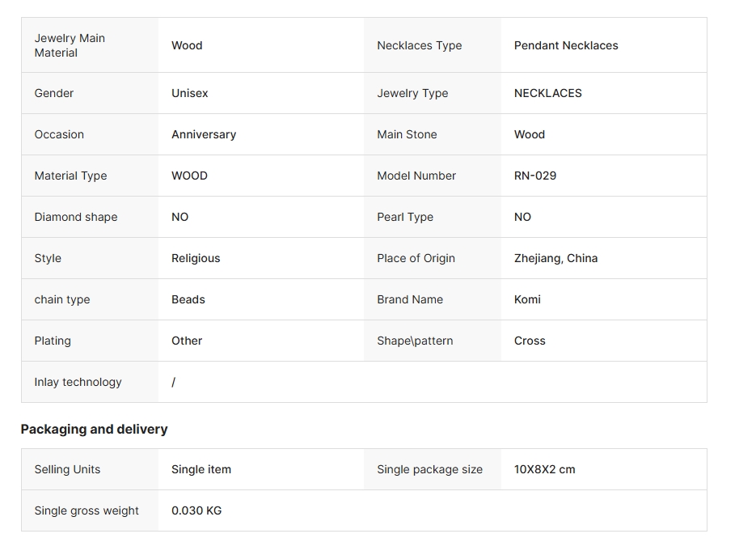The width and height of the screenshot is (756, 538).
Task: Click the Inlay technology label
Action: point(78,382)
